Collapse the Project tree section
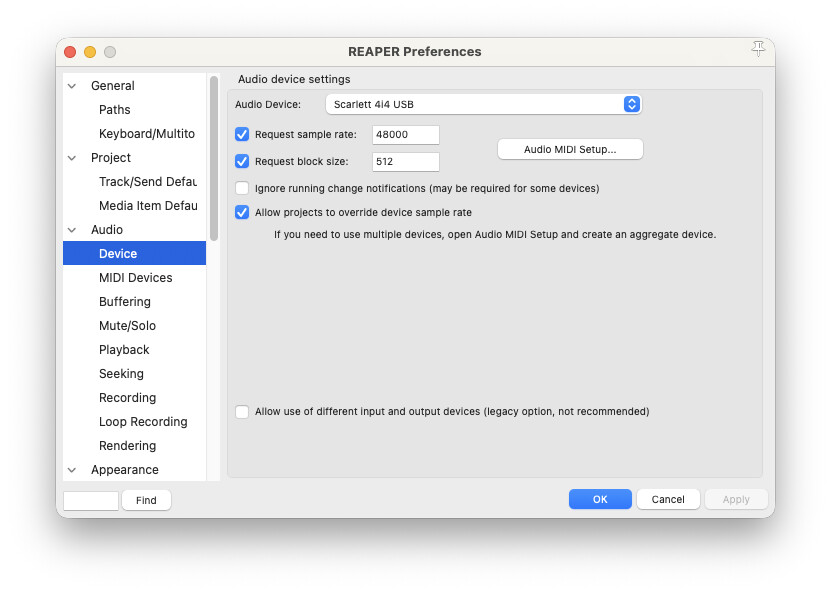Screen dimensions: 831x592 72,158
